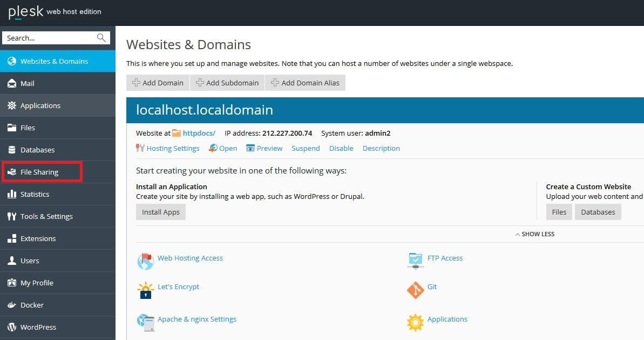Open the Git link
Viewport: 644px width, 340px height.
432,287
